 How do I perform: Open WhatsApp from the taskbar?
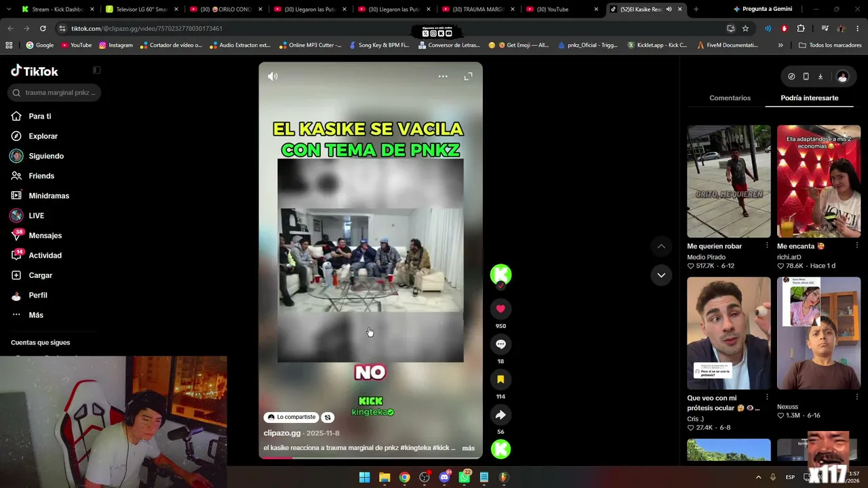[x=465, y=477]
